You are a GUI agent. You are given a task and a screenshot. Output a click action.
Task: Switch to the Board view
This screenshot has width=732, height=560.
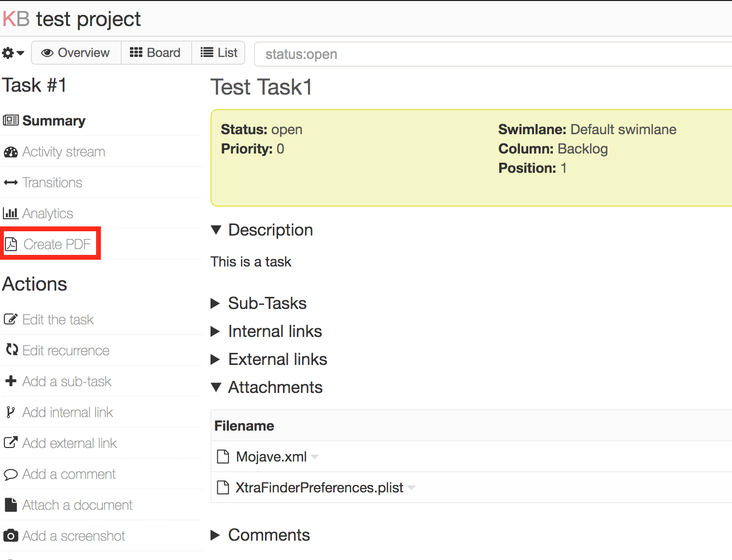click(156, 53)
